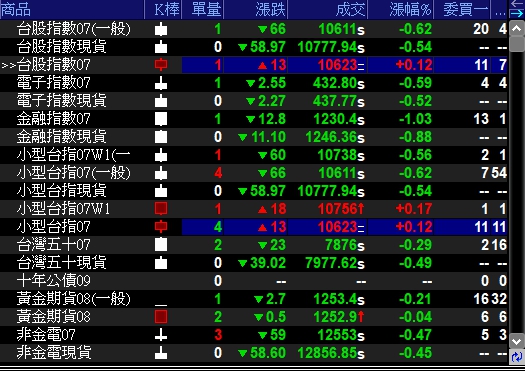Click the red K棒 icon for 黃金期貨08

(x=161, y=317)
